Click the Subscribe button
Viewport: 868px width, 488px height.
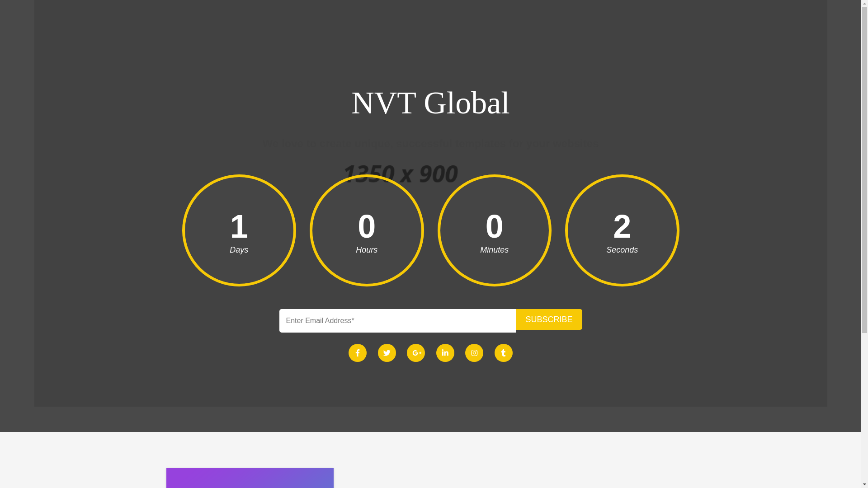[x=549, y=319]
